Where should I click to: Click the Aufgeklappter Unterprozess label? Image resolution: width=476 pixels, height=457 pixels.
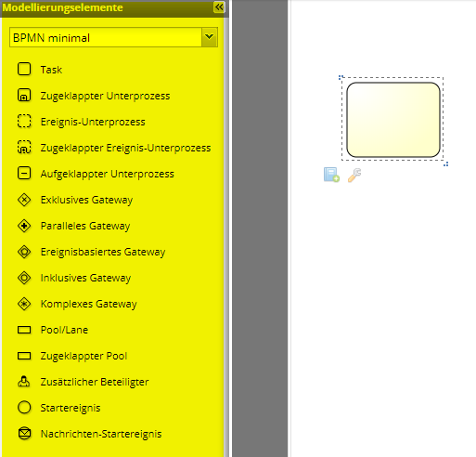pyautogui.click(x=108, y=174)
